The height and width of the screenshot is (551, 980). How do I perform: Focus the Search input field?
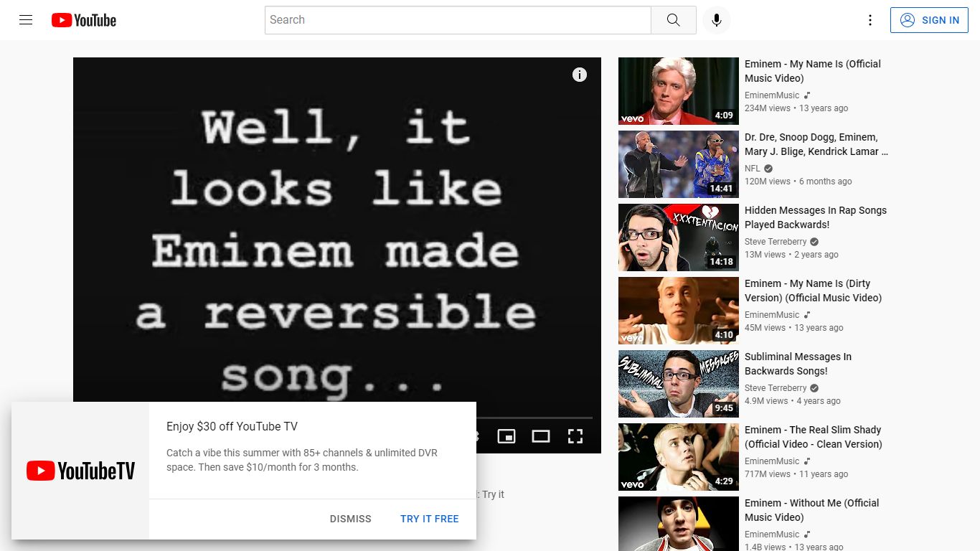click(458, 20)
